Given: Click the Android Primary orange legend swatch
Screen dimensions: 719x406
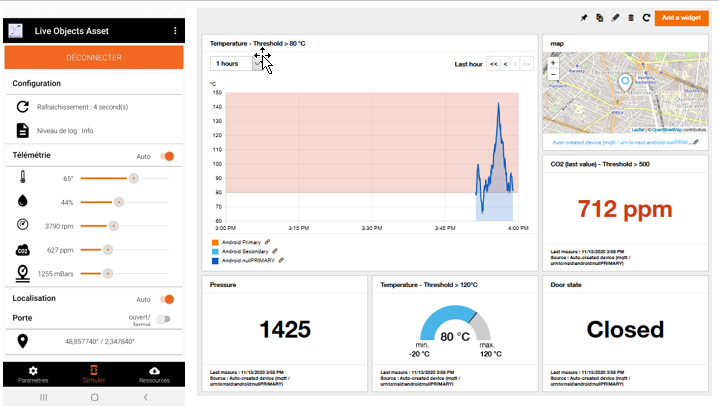Looking at the screenshot, I should pos(215,242).
